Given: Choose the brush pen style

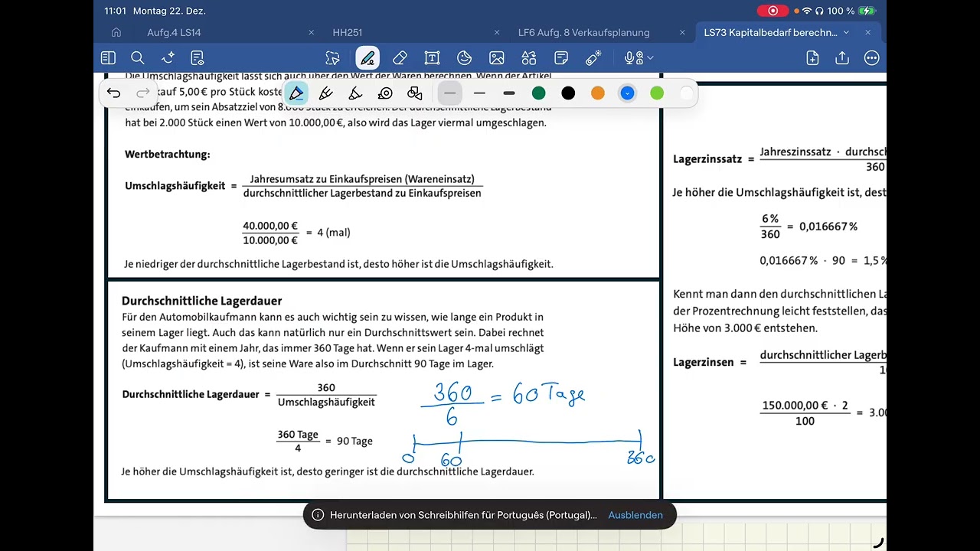Looking at the screenshot, I should tap(355, 93).
